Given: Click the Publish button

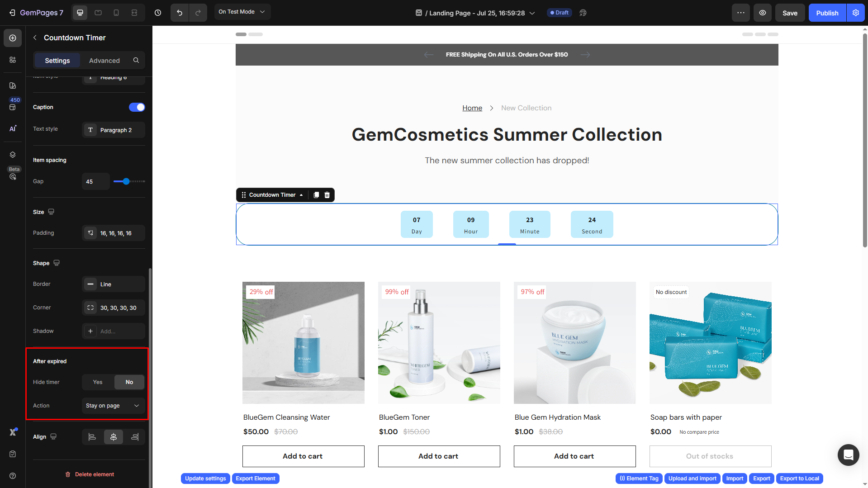Looking at the screenshot, I should tap(827, 13).
